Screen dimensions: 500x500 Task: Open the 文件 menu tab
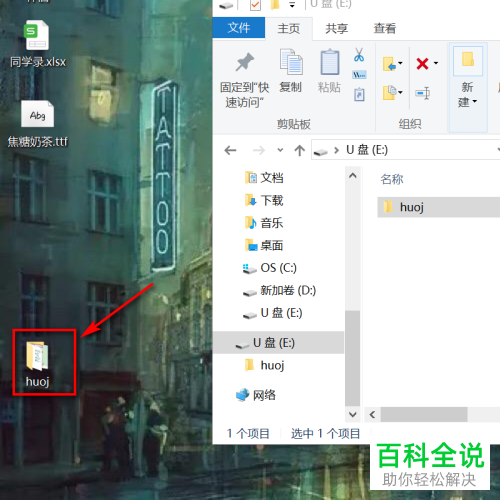tap(239, 28)
